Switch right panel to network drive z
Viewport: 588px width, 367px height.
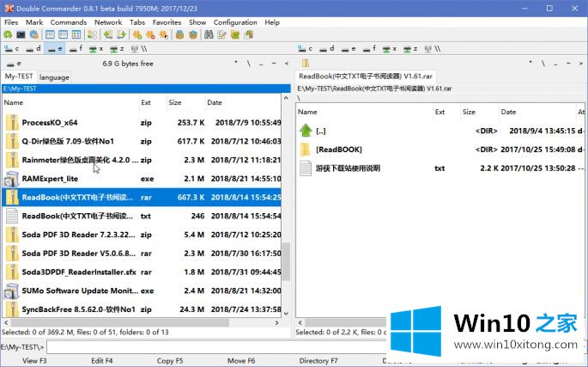click(410, 49)
